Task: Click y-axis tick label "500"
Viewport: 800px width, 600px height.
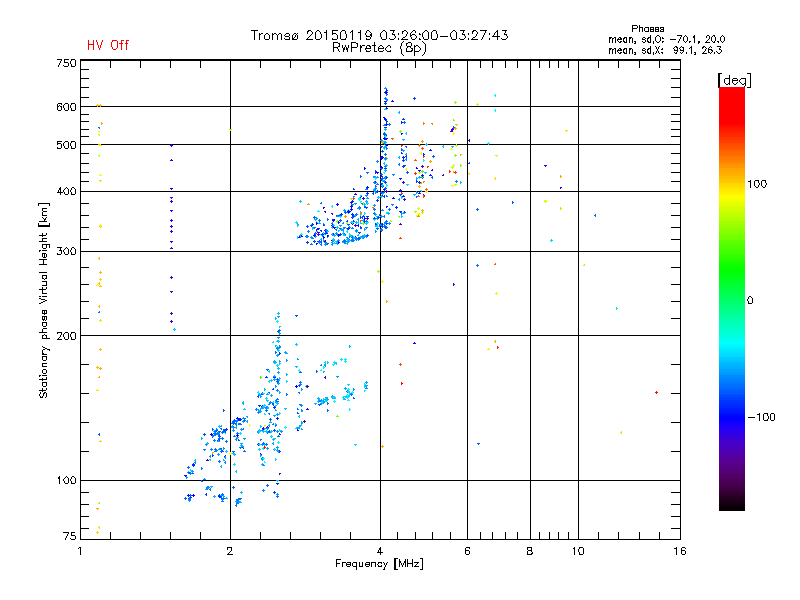Action: pyautogui.click(x=66, y=145)
